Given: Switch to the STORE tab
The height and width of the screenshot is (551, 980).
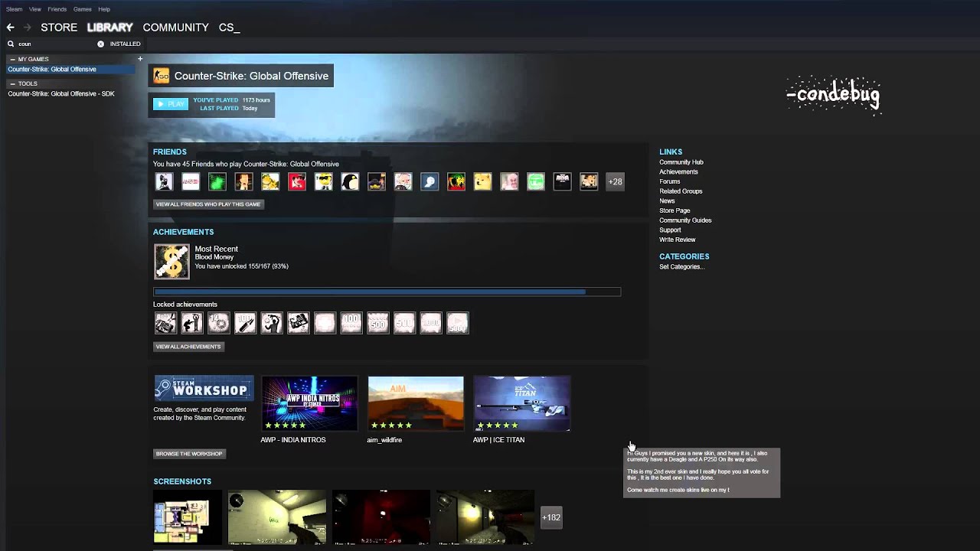Looking at the screenshot, I should point(59,28).
